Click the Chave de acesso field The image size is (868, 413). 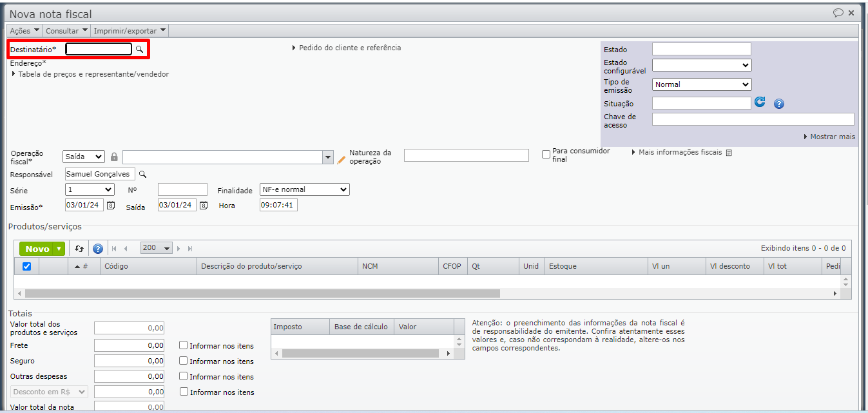(x=753, y=119)
